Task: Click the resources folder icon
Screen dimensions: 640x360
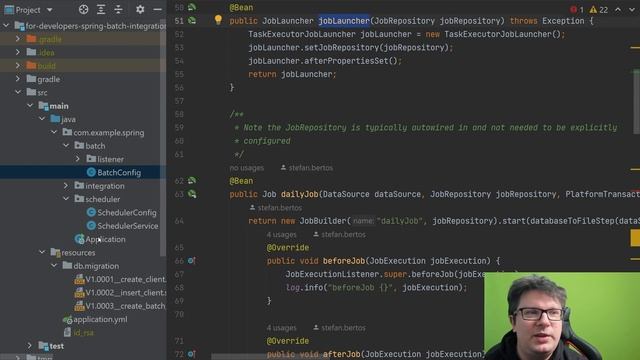Action: [56, 252]
